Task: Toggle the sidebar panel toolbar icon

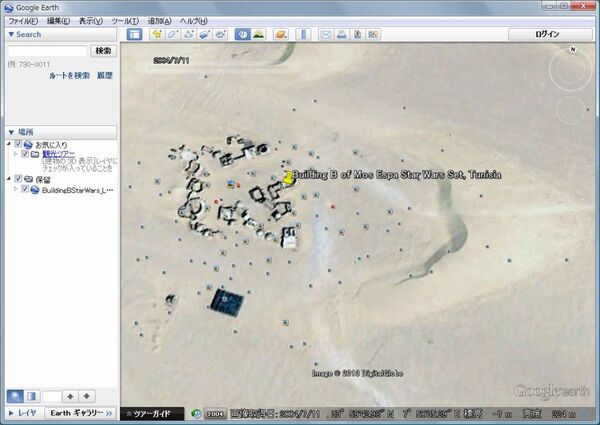Action: point(134,34)
